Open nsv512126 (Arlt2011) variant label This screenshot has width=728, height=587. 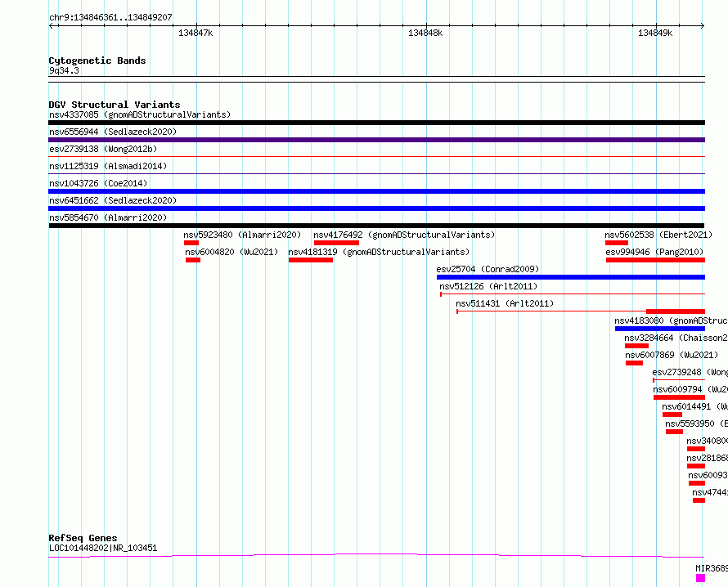point(488,286)
